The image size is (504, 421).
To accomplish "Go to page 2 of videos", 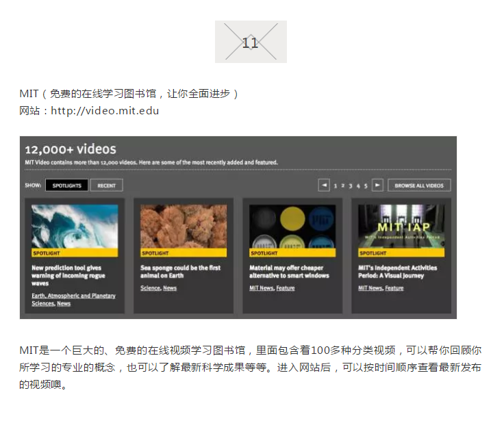I will (342, 186).
